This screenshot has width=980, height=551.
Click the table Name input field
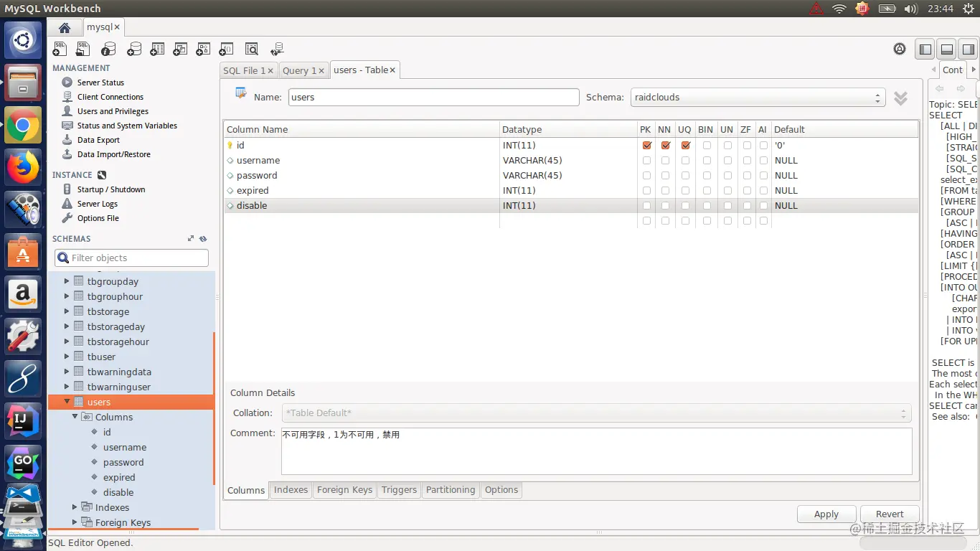pyautogui.click(x=433, y=98)
